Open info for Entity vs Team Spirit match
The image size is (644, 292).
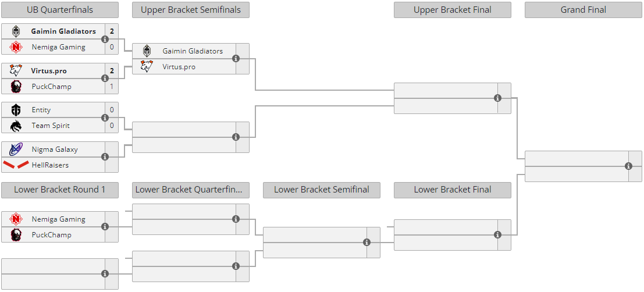coord(105,118)
